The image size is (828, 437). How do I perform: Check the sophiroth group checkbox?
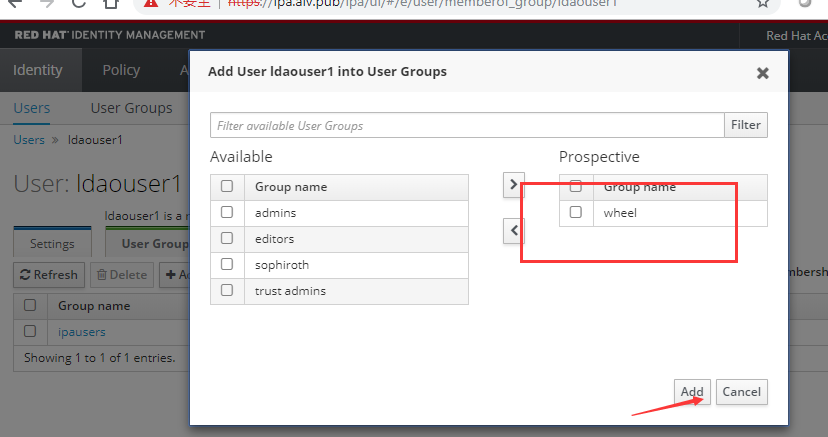[227, 264]
